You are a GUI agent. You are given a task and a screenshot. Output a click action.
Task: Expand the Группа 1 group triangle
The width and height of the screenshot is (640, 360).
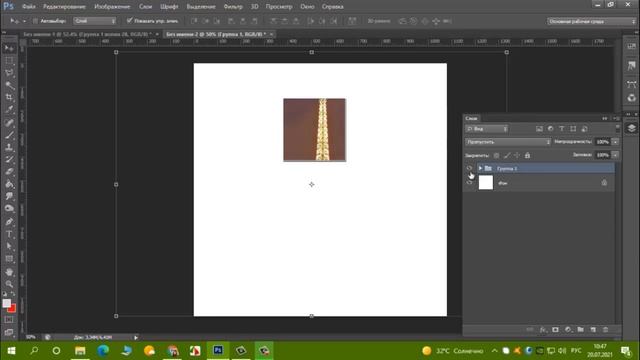coord(480,168)
